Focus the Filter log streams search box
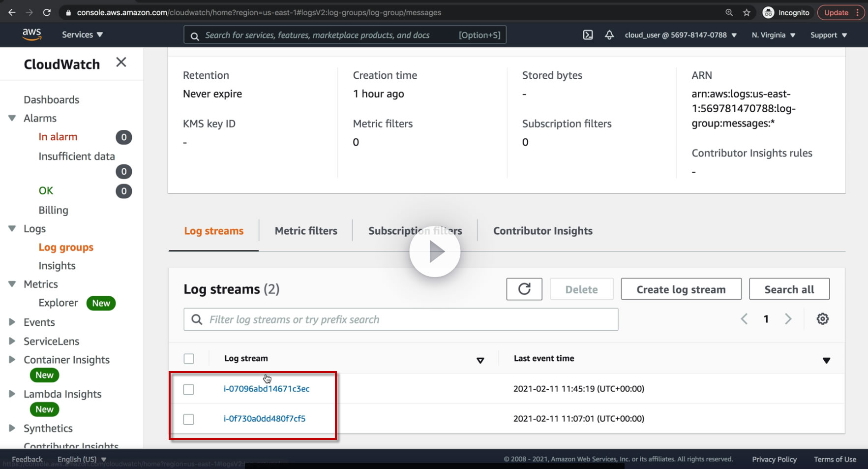The width and height of the screenshot is (868, 469). 401,319
